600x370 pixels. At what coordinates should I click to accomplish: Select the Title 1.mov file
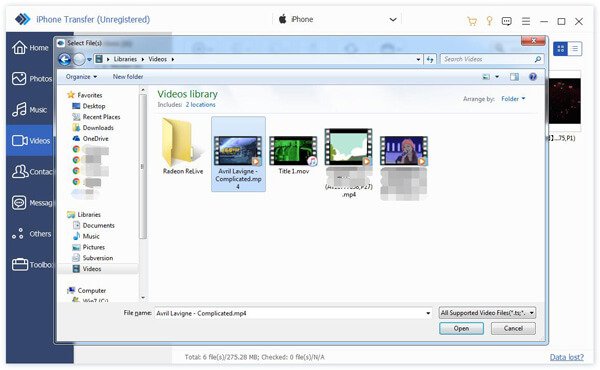click(293, 155)
